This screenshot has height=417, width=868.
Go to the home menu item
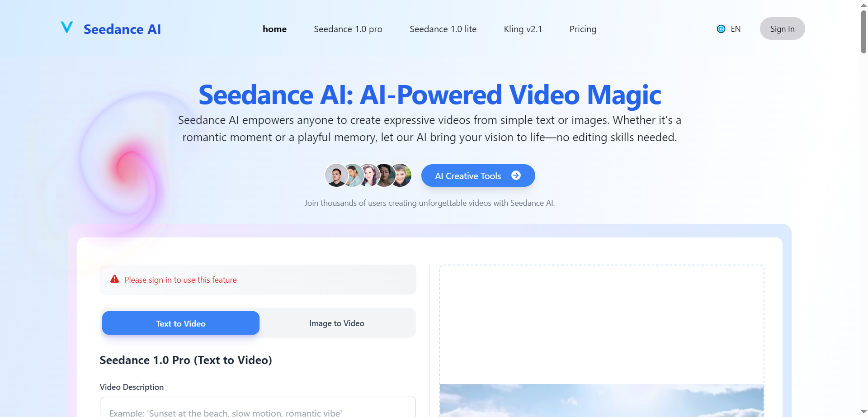pyautogui.click(x=274, y=29)
